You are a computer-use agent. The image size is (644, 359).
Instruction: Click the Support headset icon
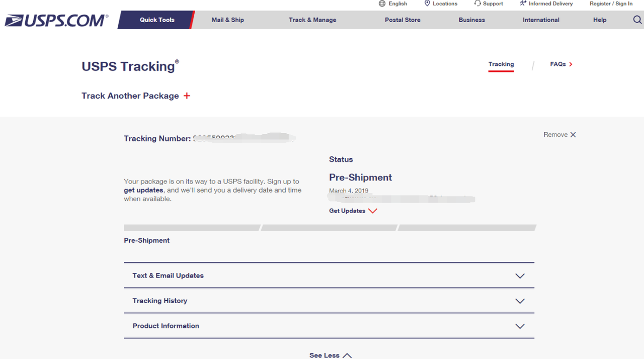tap(477, 4)
